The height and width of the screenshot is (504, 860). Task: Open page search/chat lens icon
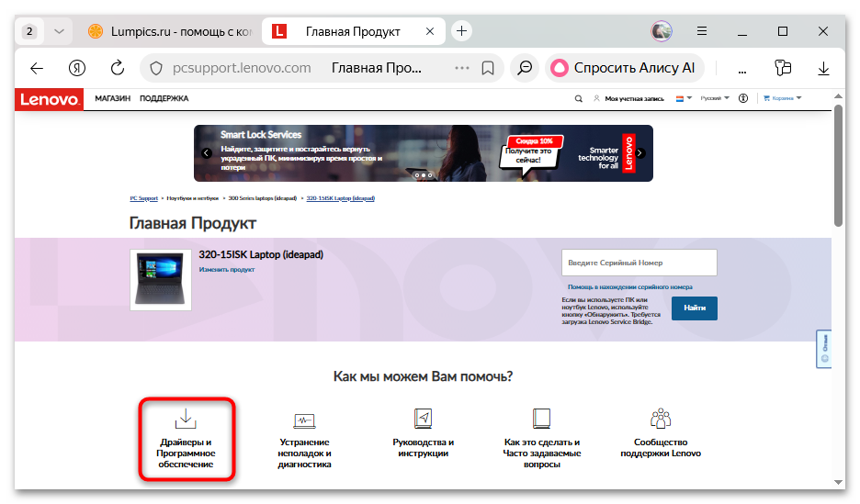[525, 68]
